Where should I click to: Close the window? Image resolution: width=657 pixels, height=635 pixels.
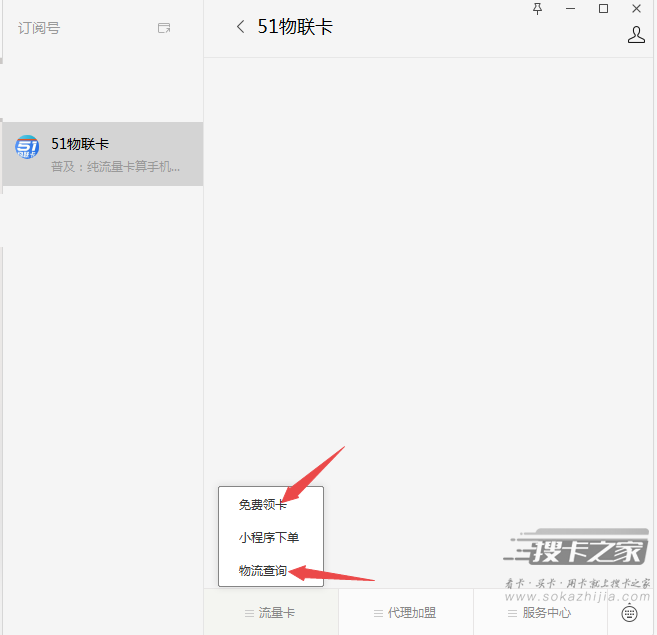coord(636,9)
